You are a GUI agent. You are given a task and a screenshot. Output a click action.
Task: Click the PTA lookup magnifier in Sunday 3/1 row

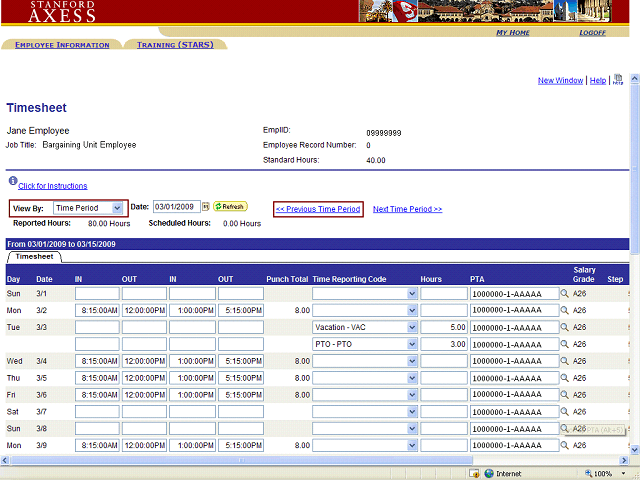563,294
